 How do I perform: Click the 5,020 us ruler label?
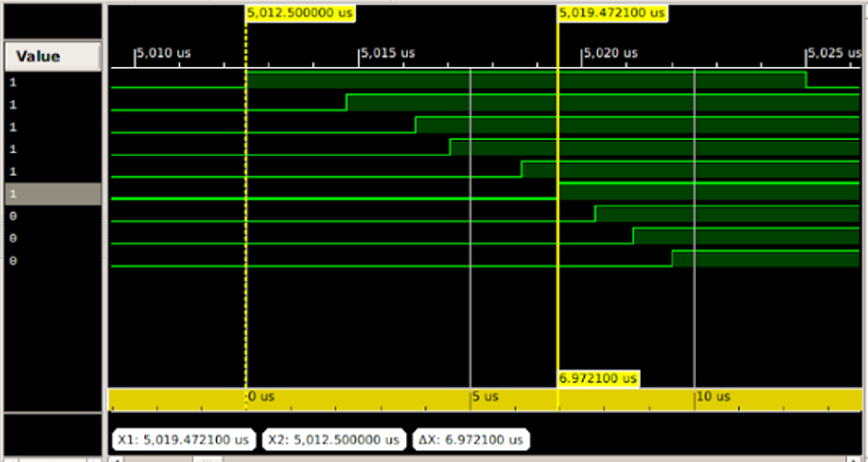tap(611, 53)
